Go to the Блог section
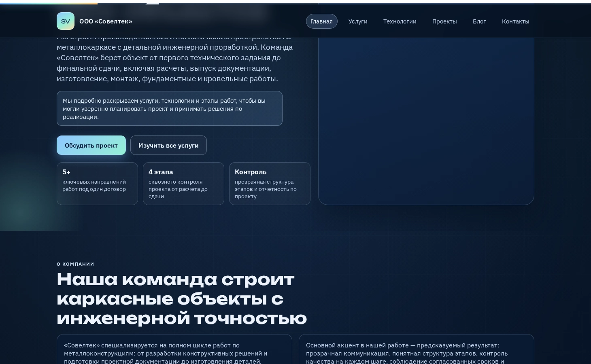591x364 pixels. [479, 21]
